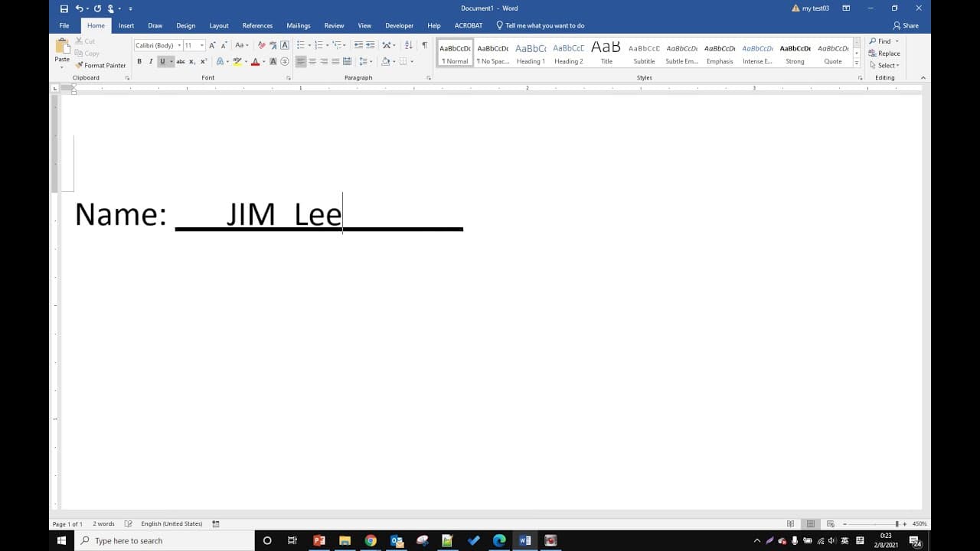
Task: Open the Calibri (Body) font name dropdown
Action: (x=178, y=45)
